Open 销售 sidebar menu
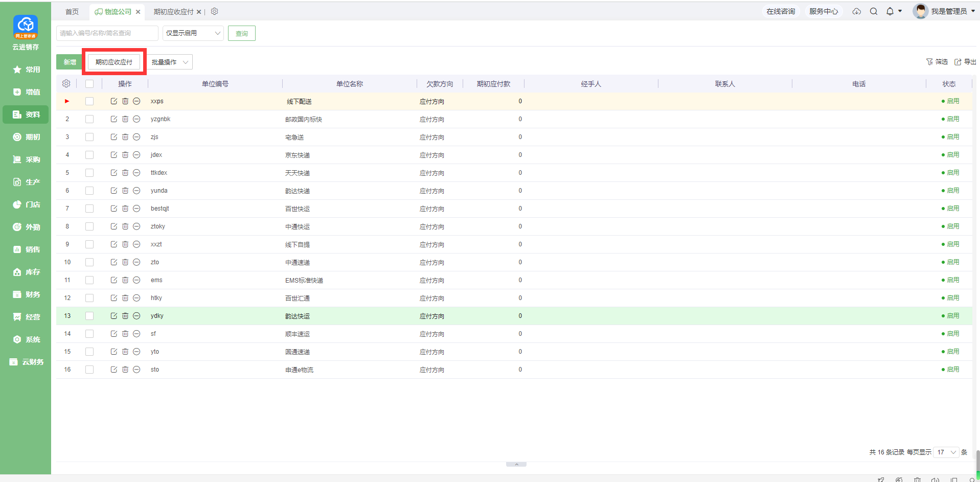The height and width of the screenshot is (482, 980). (x=26, y=249)
